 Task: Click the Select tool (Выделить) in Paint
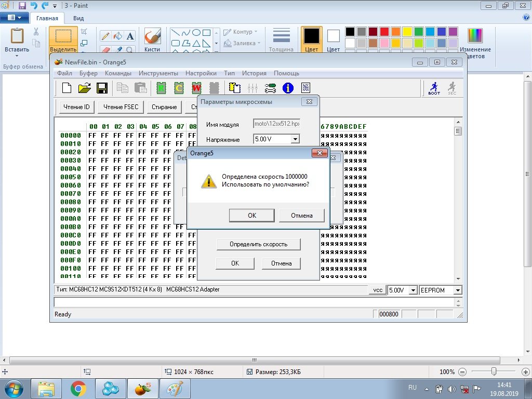coord(63,39)
